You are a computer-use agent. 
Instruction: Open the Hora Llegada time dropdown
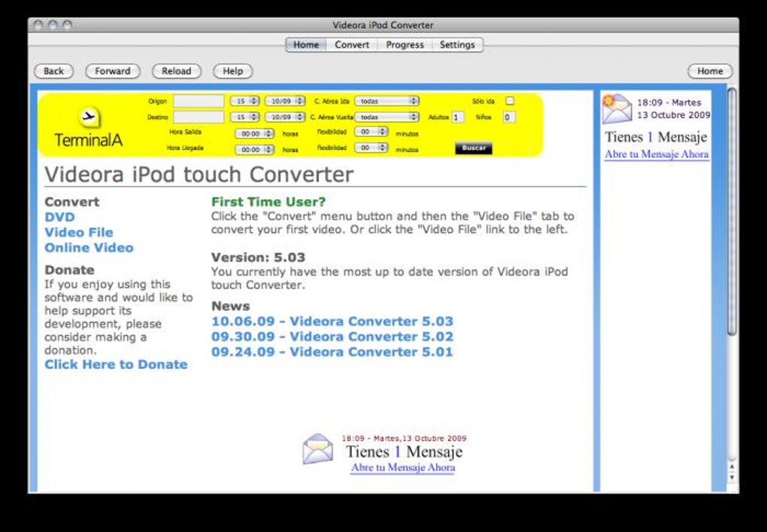click(x=254, y=150)
